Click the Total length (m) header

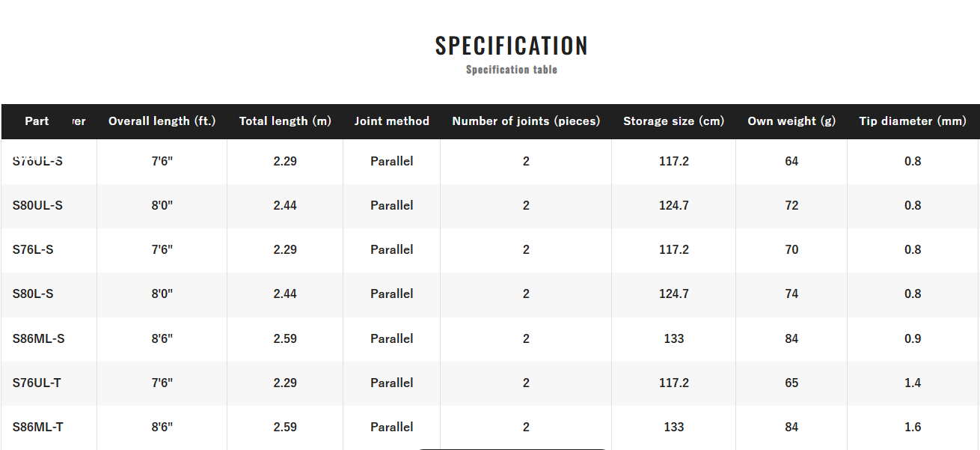[285, 121]
